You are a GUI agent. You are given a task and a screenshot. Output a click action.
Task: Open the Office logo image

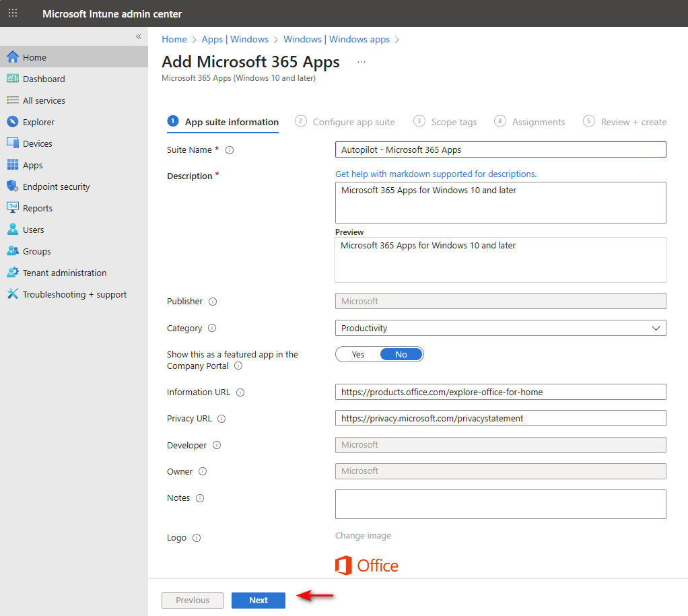(367, 566)
